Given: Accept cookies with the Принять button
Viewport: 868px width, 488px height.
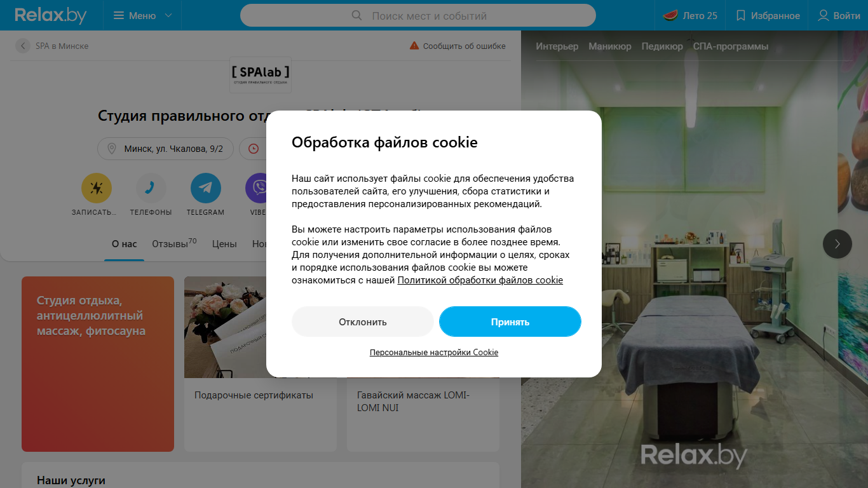Looking at the screenshot, I should click(x=510, y=322).
